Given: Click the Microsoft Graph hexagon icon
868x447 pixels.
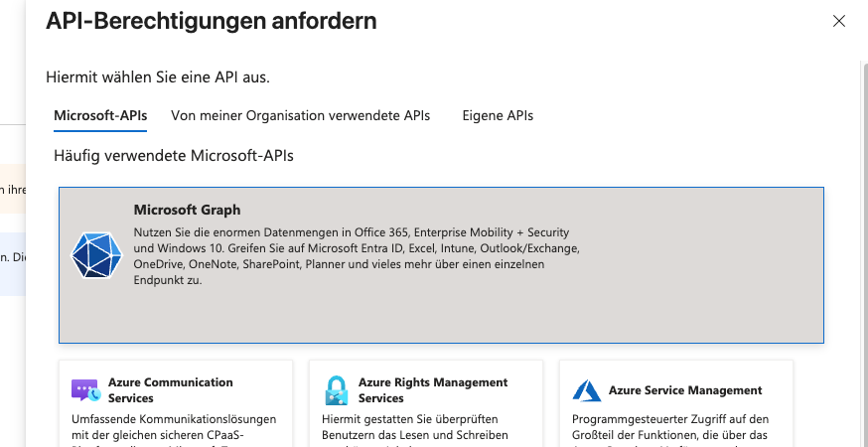Looking at the screenshot, I should [96, 254].
